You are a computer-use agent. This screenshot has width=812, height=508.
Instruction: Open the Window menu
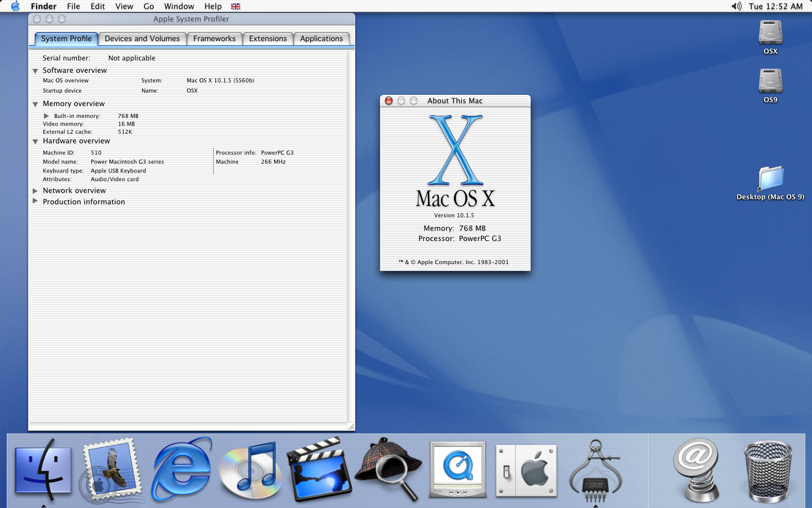[179, 6]
